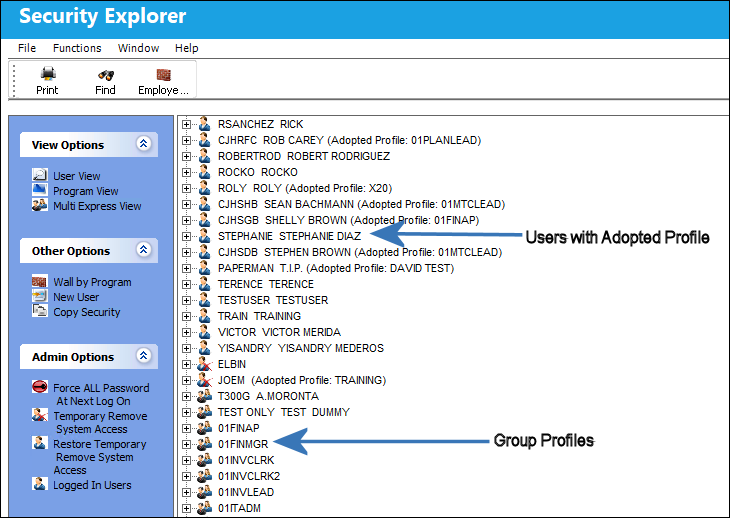Click the group profile icon beside 01INVLEAD
This screenshot has height=518, width=730.
tap(204, 492)
